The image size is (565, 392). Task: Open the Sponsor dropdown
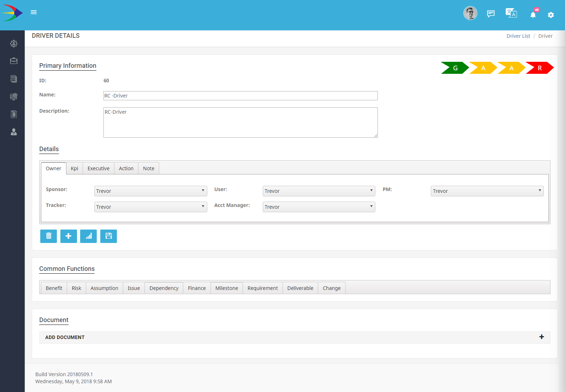[150, 191]
